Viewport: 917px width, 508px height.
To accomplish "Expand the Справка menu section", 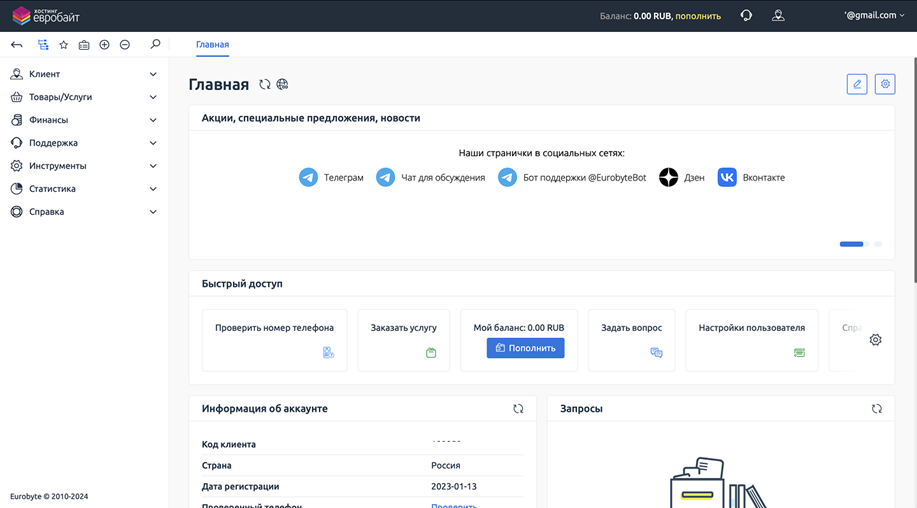I will coord(84,212).
